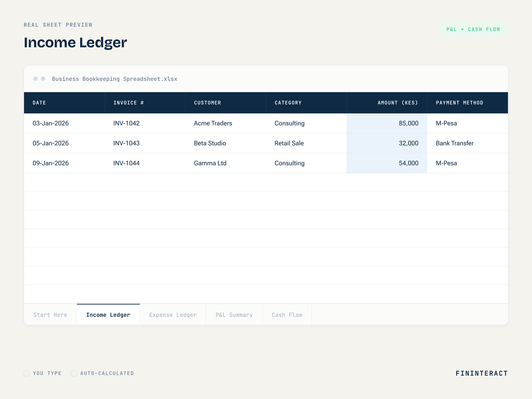This screenshot has height=399, width=532.
Task: Click the Date column header
Action: point(64,103)
